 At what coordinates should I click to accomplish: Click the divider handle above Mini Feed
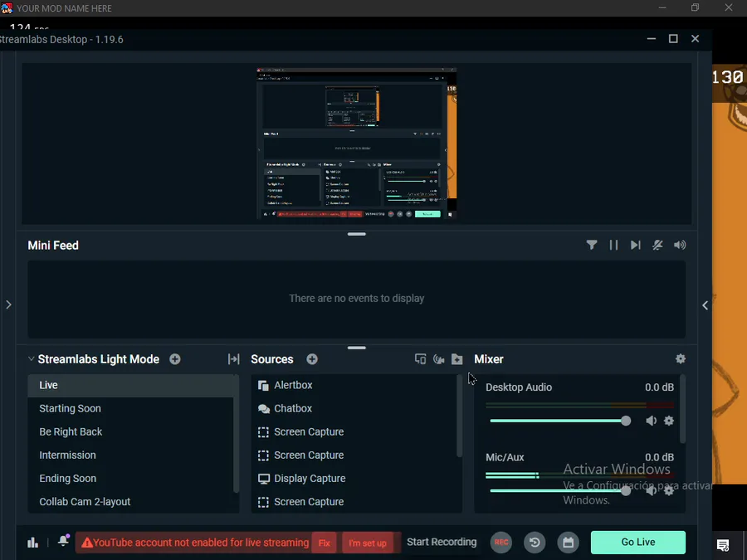click(x=356, y=234)
